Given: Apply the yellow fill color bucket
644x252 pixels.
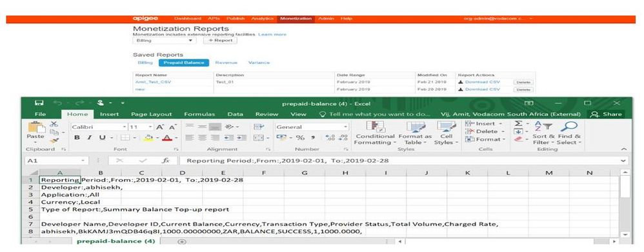Looking at the screenshot, I should (x=148, y=138).
